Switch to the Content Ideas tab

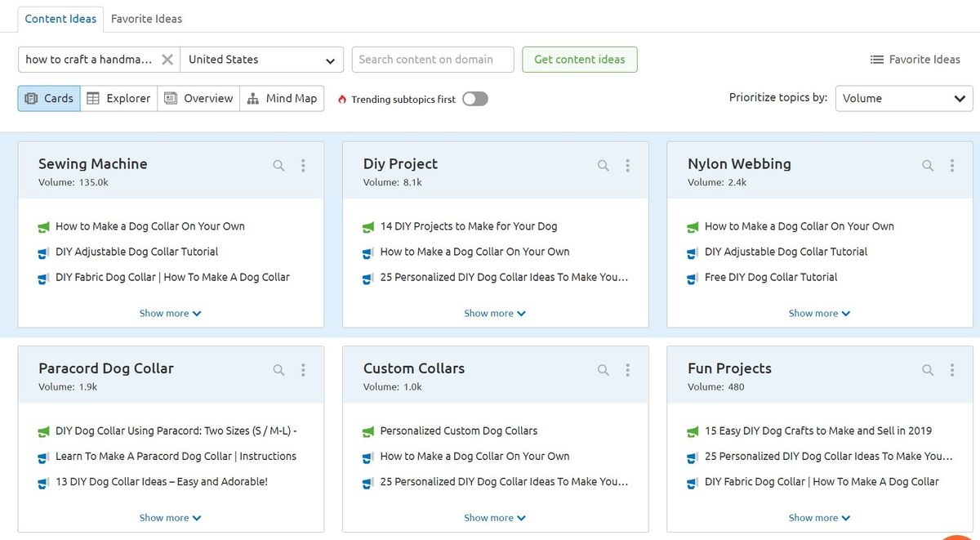tap(60, 18)
